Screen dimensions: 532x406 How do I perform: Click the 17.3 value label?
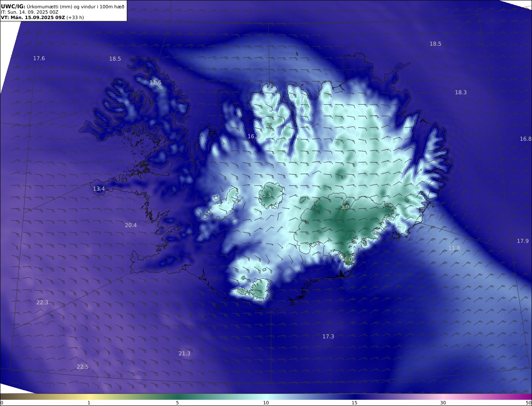pos(328,337)
